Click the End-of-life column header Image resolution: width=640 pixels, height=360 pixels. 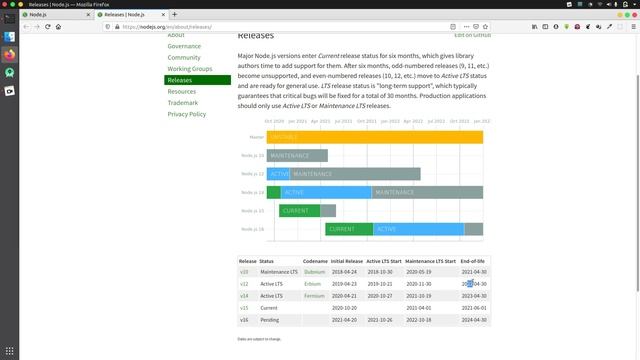pyautogui.click(x=473, y=261)
